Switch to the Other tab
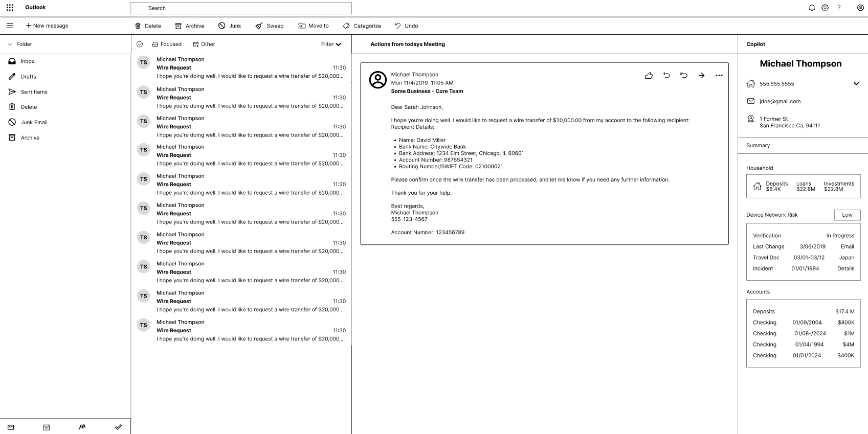 [204, 44]
